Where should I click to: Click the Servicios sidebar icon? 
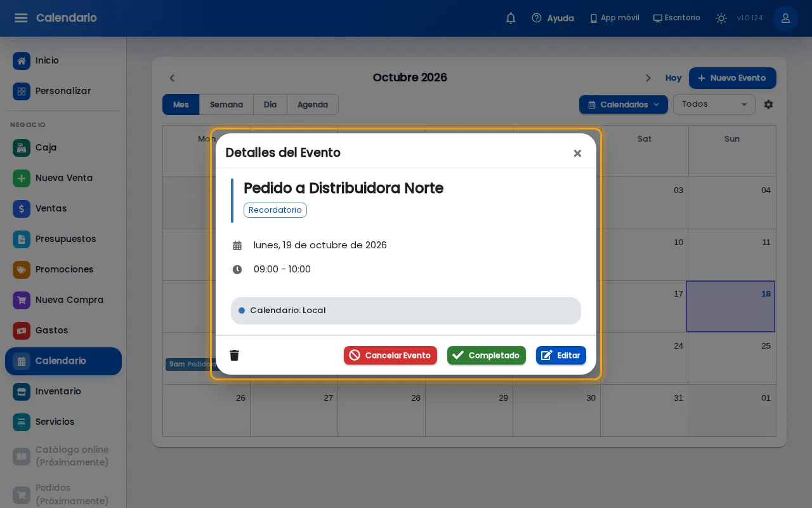tap(22, 422)
